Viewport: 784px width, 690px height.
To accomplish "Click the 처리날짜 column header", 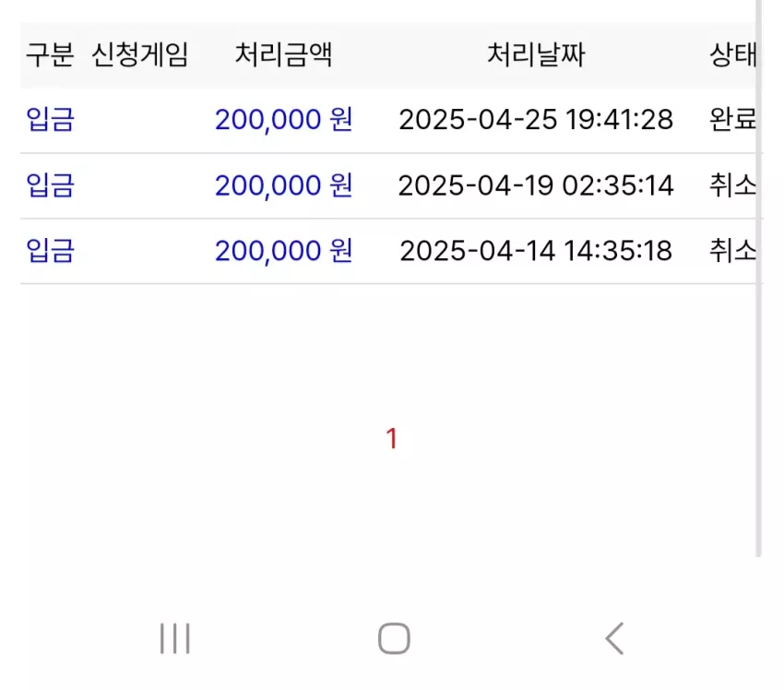I will click(536, 54).
